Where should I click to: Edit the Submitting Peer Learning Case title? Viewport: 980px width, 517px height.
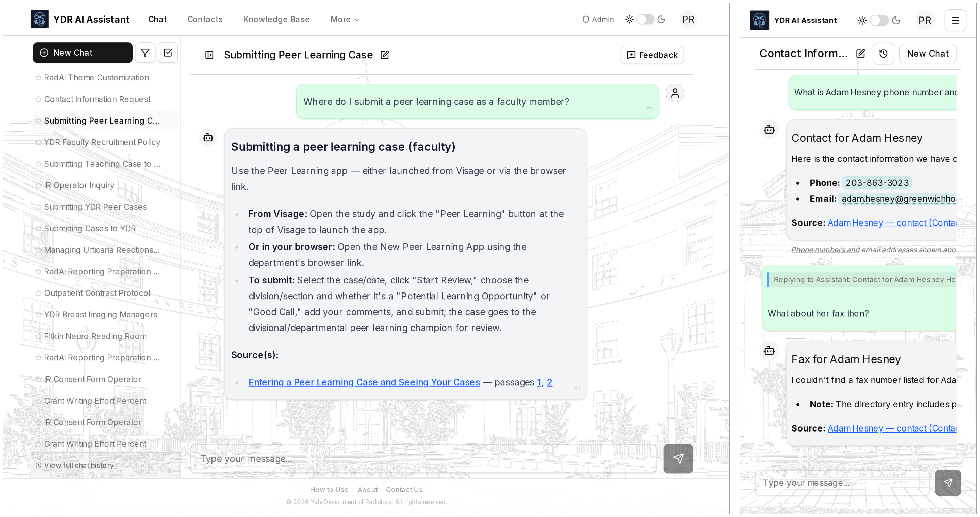click(385, 55)
